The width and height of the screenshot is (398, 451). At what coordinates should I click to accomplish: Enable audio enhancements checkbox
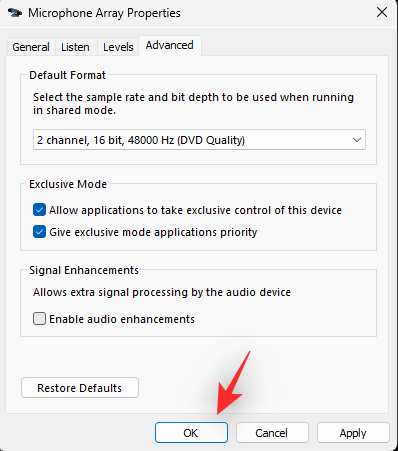pos(39,319)
